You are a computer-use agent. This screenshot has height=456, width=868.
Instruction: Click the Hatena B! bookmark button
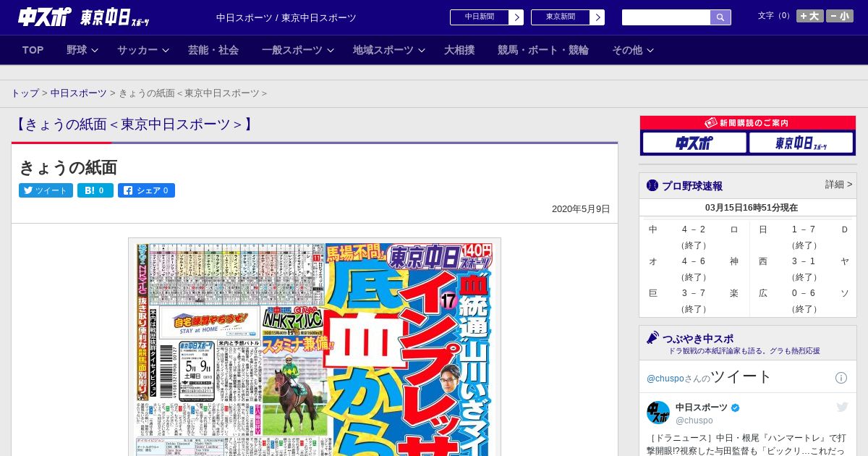tap(95, 190)
